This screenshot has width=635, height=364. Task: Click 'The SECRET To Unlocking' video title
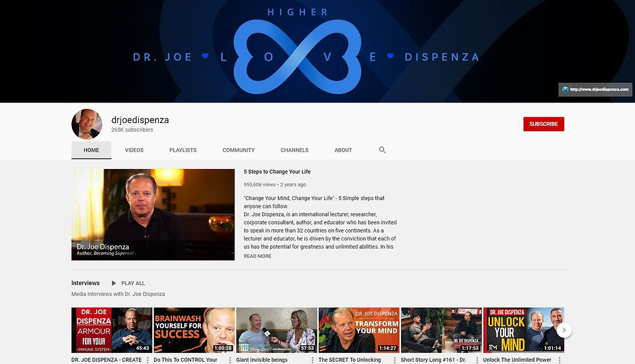click(349, 360)
